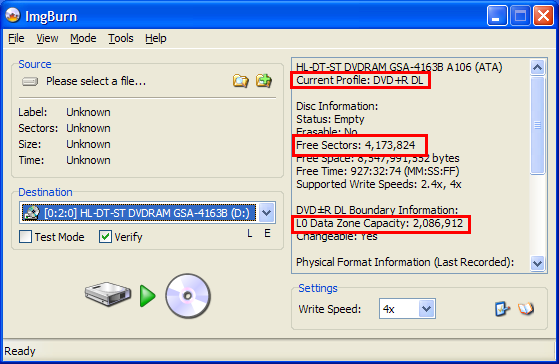Open the Help menu
The image size is (559, 364).
156,38
